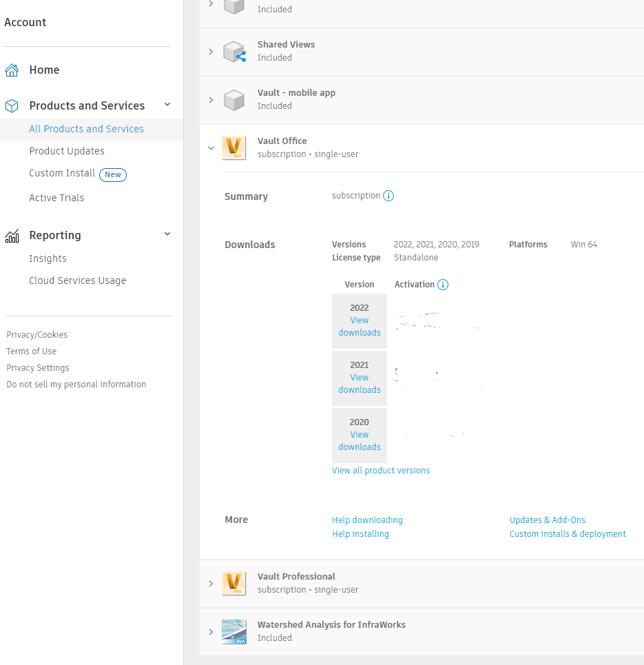Open the Help downloading link

click(x=367, y=520)
